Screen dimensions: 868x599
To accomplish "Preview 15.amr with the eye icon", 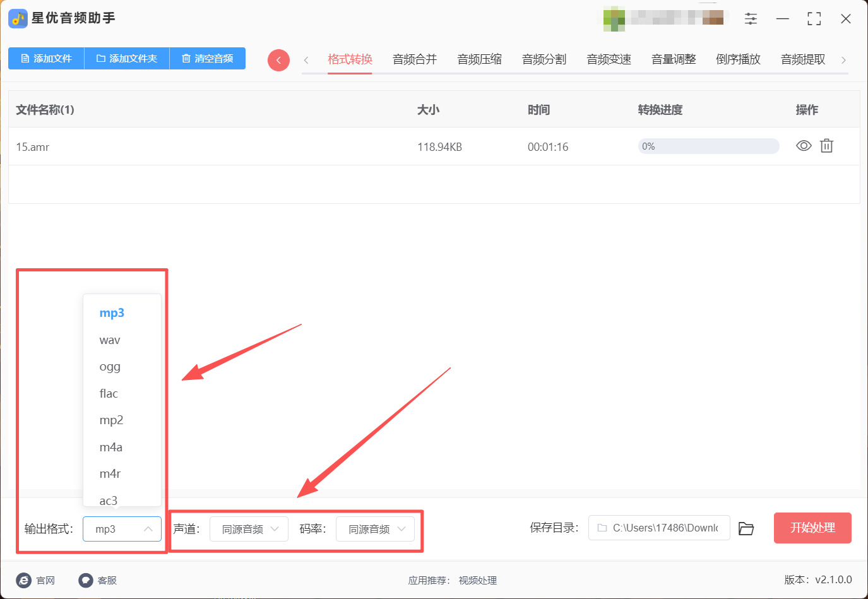I will click(804, 146).
